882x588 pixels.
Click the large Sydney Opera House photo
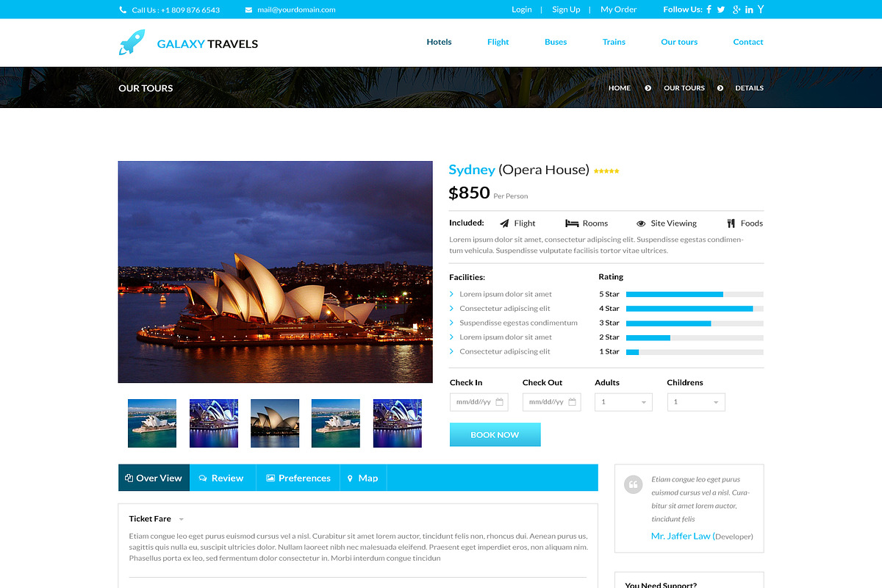coord(276,272)
